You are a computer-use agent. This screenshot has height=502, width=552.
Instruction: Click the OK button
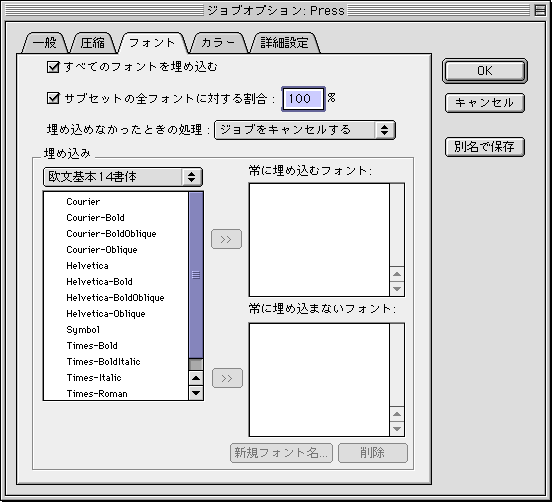(x=485, y=71)
